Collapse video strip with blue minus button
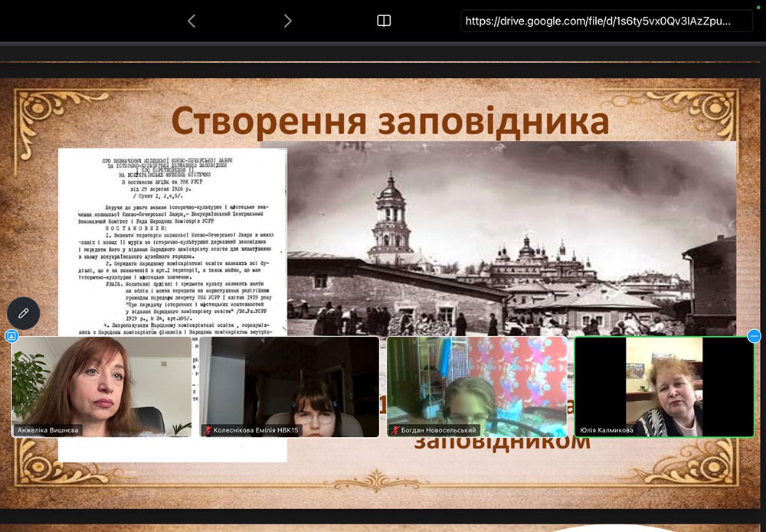766x532 pixels. [755, 336]
